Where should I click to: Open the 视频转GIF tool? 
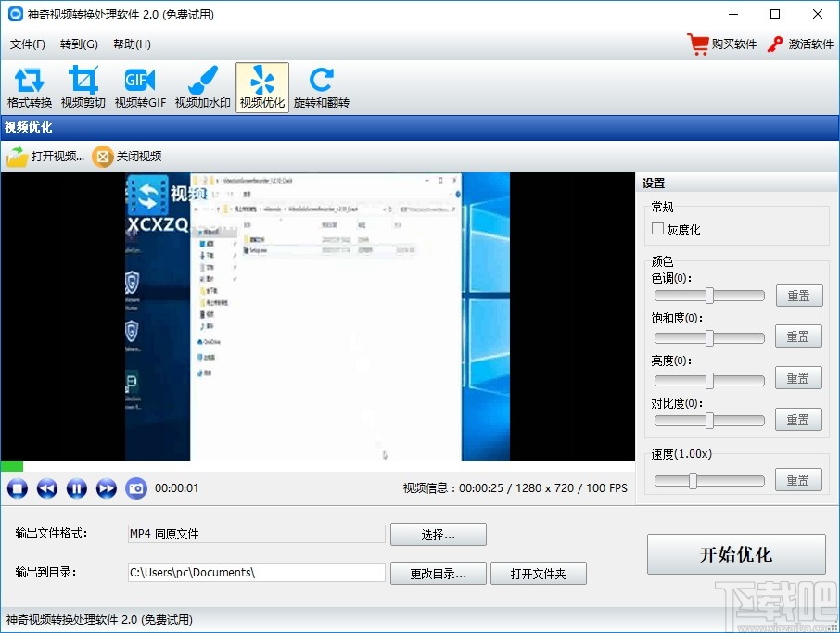pyautogui.click(x=140, y=87)
